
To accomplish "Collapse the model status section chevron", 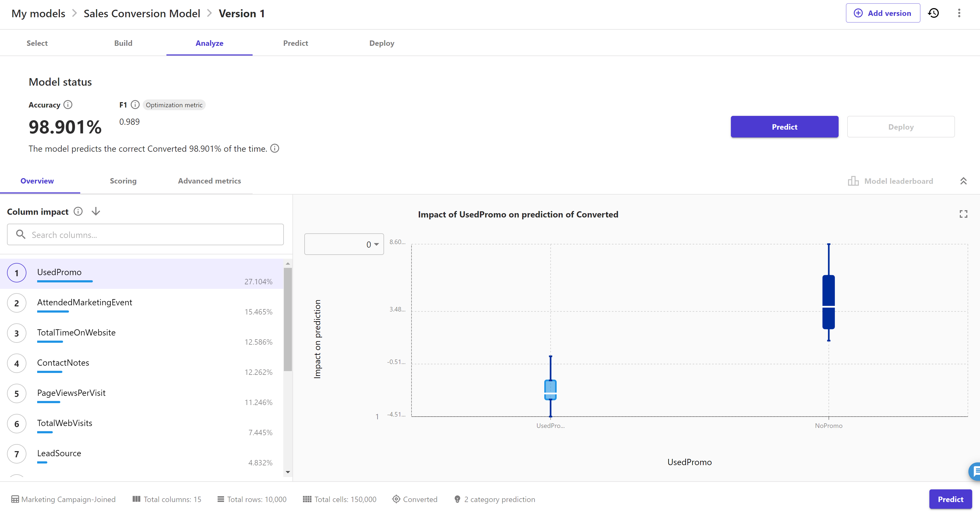I will 963,181.
